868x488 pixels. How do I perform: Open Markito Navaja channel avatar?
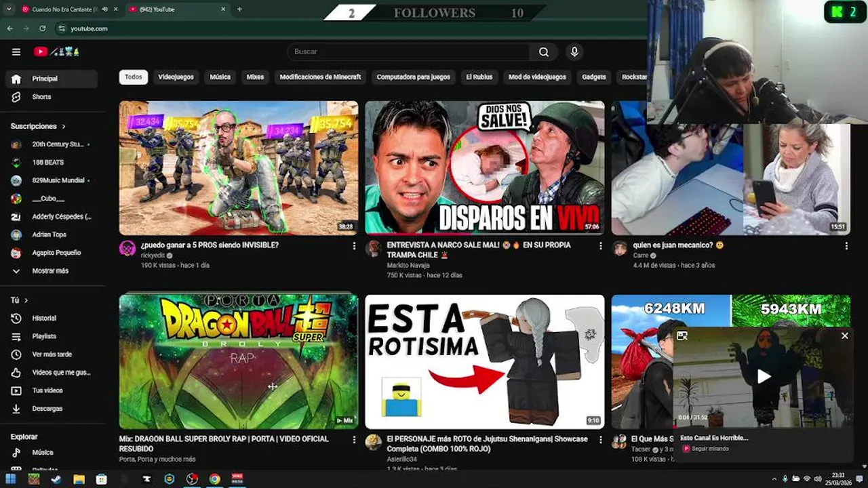pos(374,248)
